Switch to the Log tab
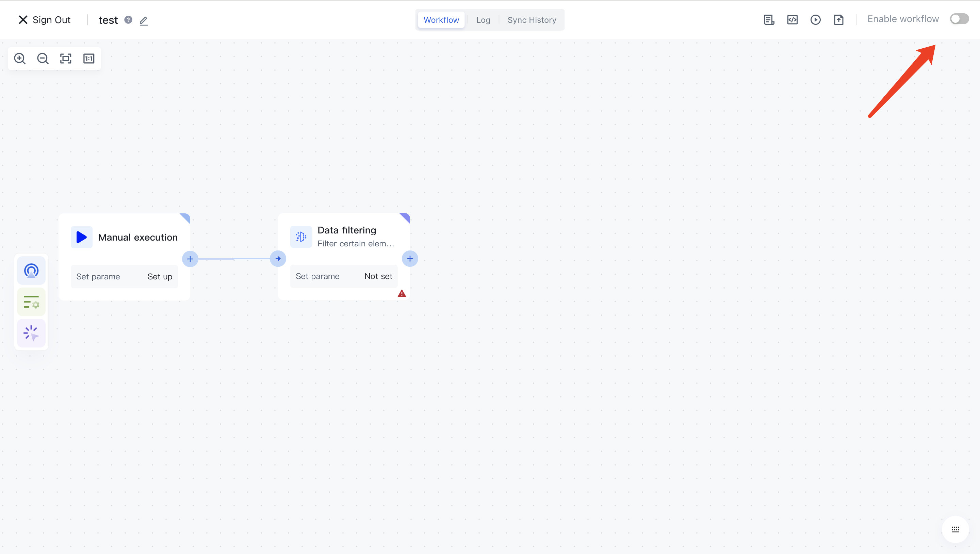The image size is (980, 554). coord(483,19)
